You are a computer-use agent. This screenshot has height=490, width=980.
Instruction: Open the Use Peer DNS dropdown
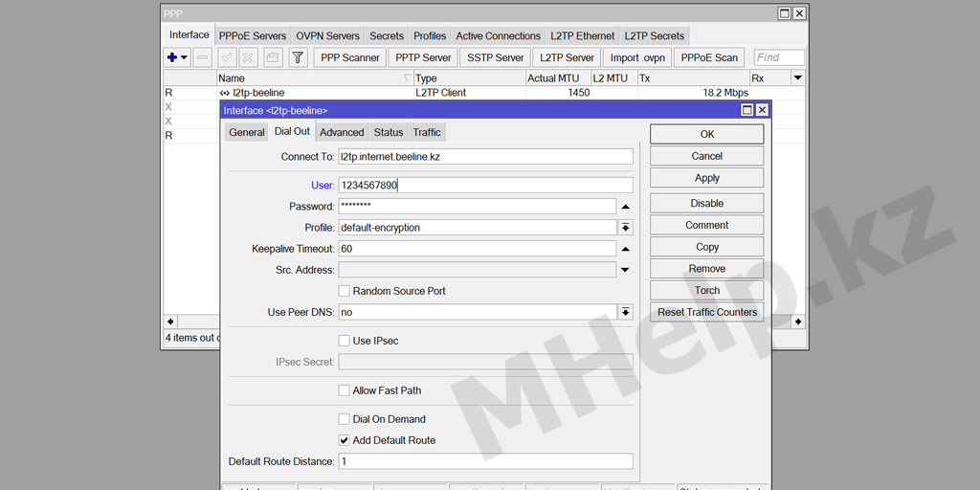pos(626,312)
